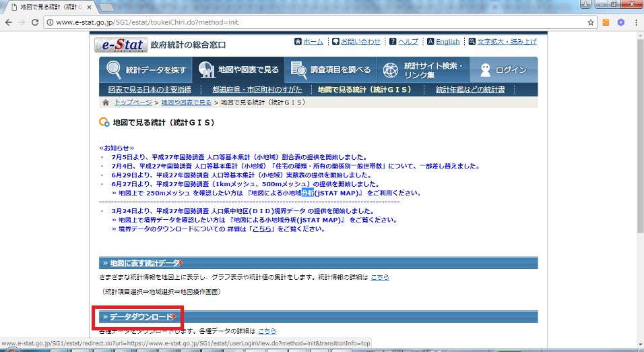Click the e-Stat logo

point(121,45)
